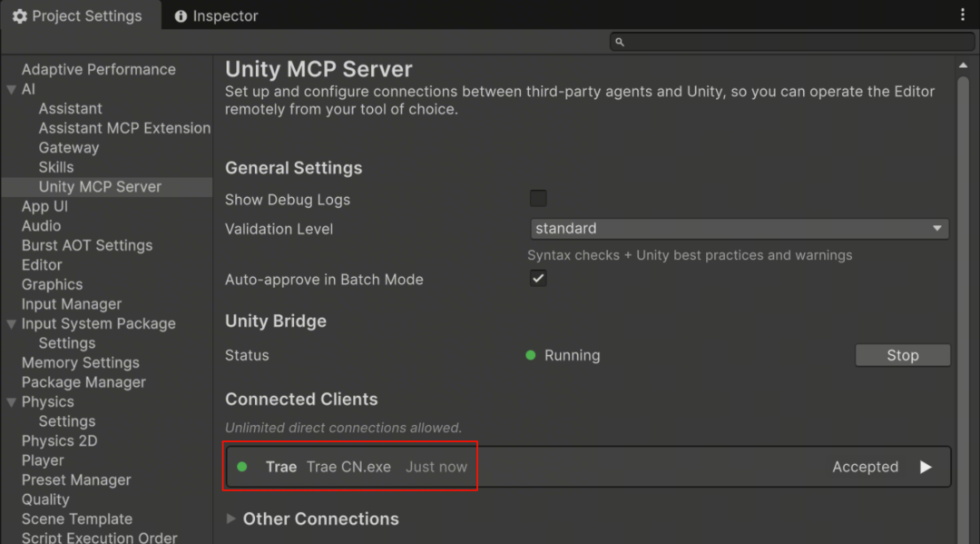The height and width of the screenshot is (544, 980).
Task: Stop the Unity Bridge
Action: click(x=903, y=355)
